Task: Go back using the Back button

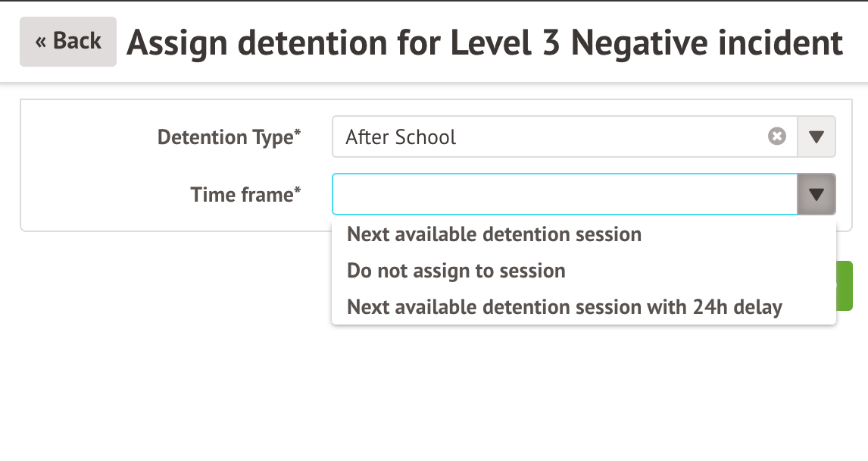Action: (x=68, y=41)
